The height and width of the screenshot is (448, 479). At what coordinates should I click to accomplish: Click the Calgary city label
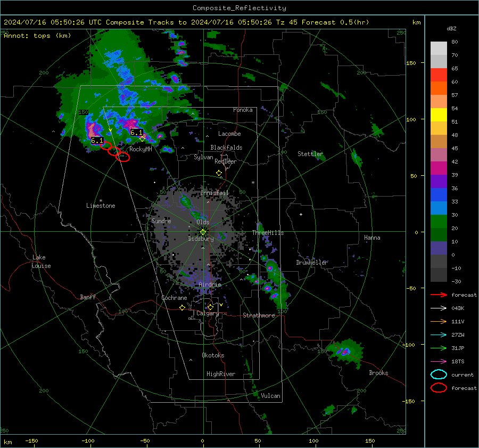tap(208, 313)
